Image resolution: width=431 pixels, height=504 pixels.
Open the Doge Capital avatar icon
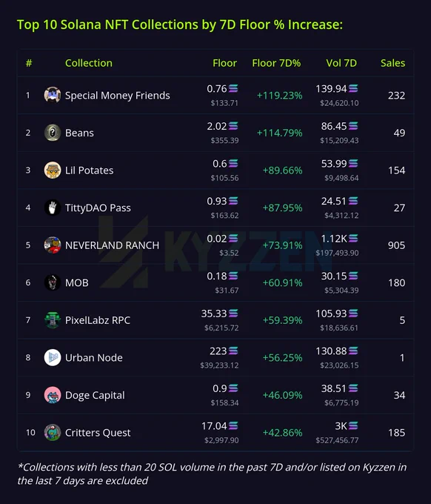53,395
